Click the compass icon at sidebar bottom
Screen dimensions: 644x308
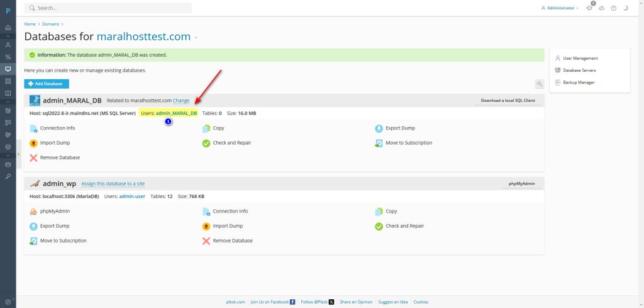8,302
